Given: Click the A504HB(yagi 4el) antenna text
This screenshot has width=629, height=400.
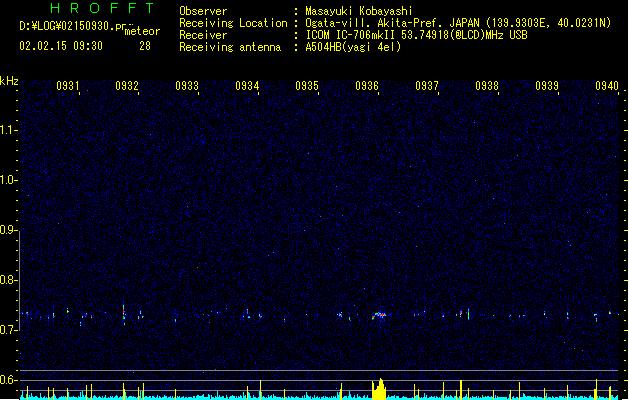Looking at the screenshot, I should click(x=353, y=47).
